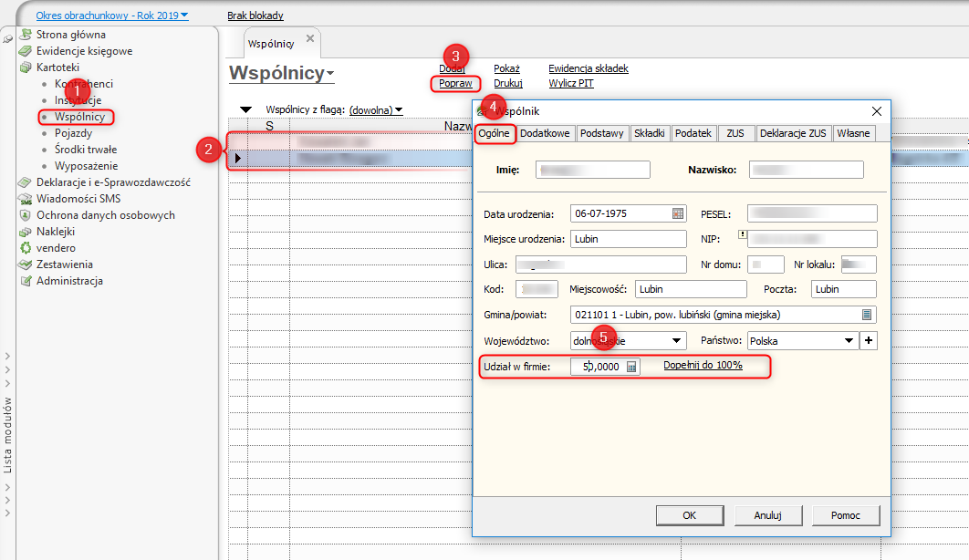The width and height of the screenshot is (969, 560).
Task: Open the Ewidencje księgowe module icon
Action: click(26, 51)
